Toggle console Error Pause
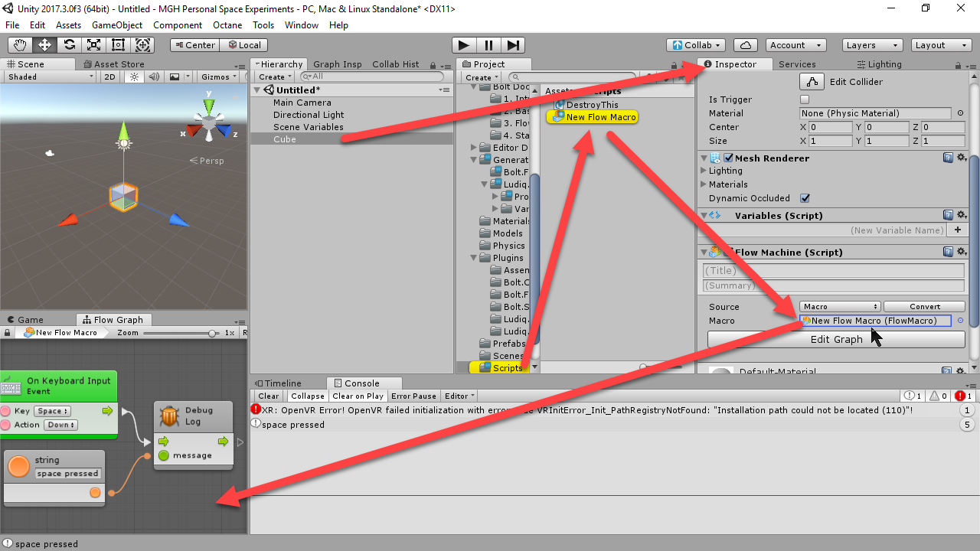980x551 pixels. coord(413,396)
